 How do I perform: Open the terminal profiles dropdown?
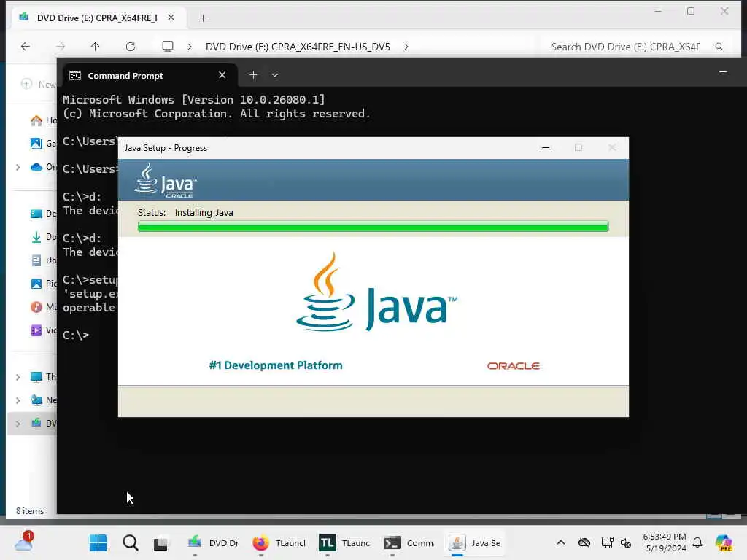[275, 75]
